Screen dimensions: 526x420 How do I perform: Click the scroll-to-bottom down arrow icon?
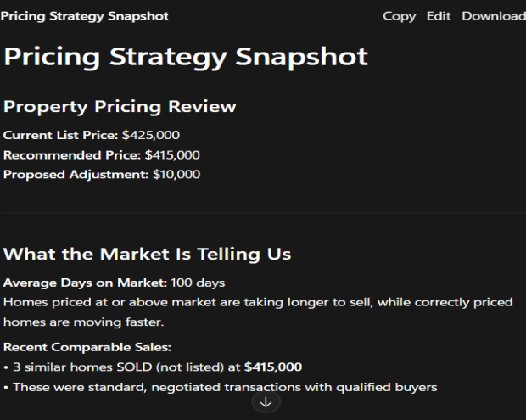pos(266,402)
